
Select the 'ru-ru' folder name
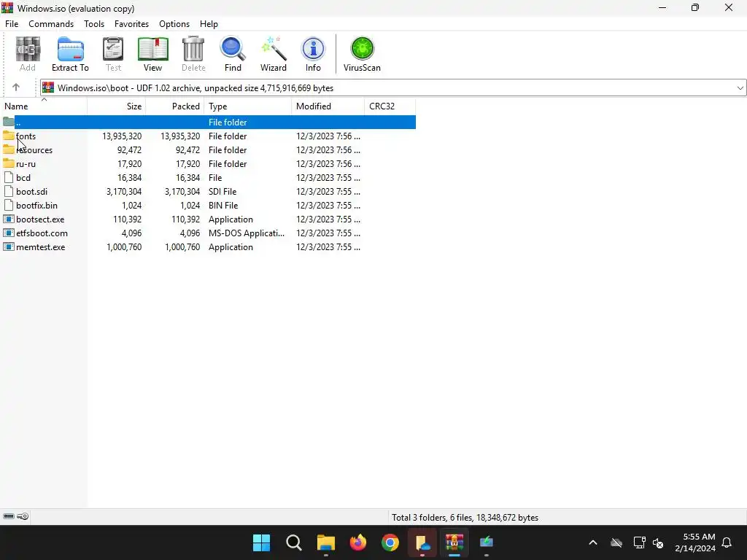(x=26, y=164)
